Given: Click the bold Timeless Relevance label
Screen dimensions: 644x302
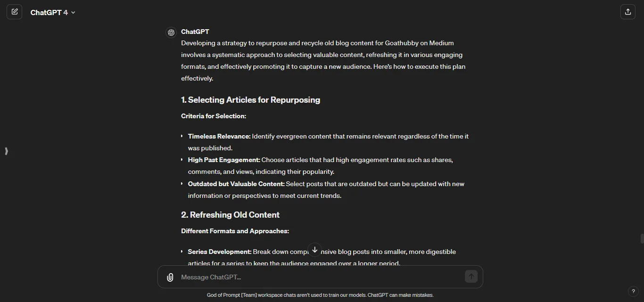Looking at the screenshot, I should (x=219, y=136).
